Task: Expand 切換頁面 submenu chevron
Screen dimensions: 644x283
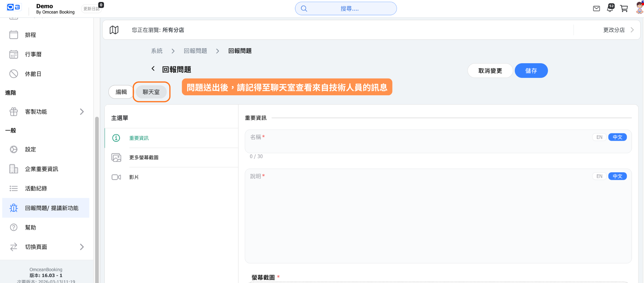Action: (x=82, y=247)
